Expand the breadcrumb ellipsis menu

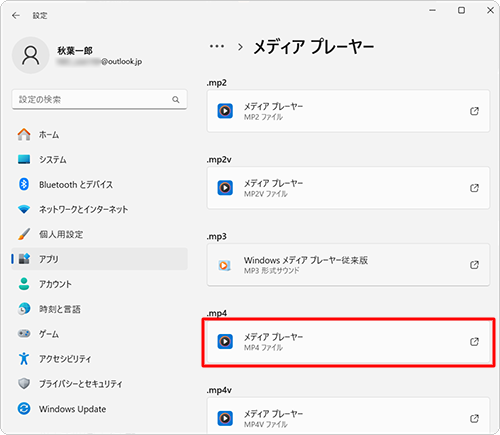[x=217, y=47]
